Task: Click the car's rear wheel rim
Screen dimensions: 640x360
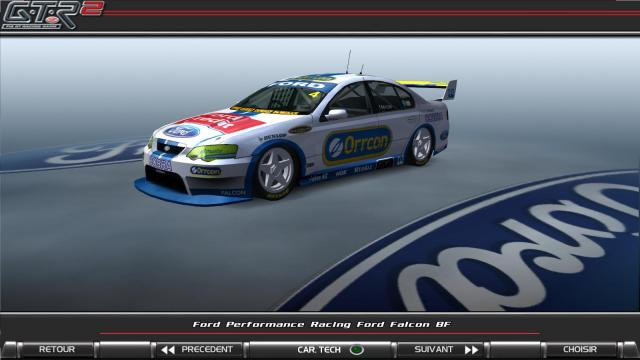Action: pyautogui.click(x=422, y=144)
